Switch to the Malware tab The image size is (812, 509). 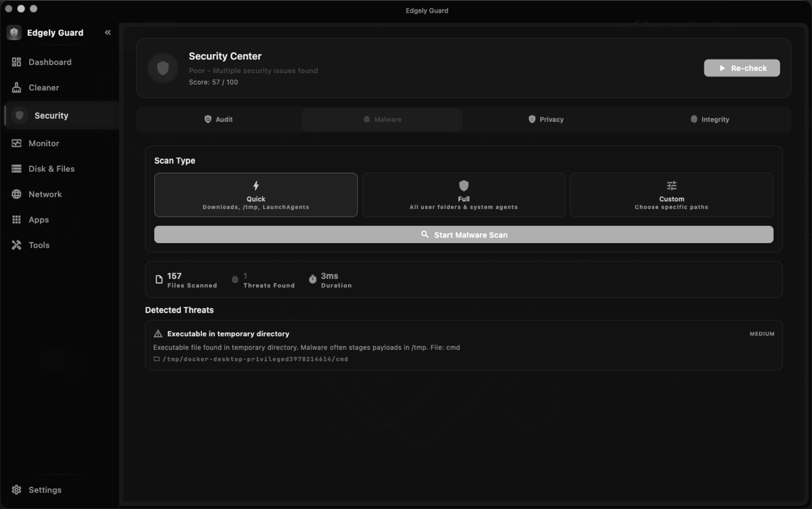click(382, 120)
